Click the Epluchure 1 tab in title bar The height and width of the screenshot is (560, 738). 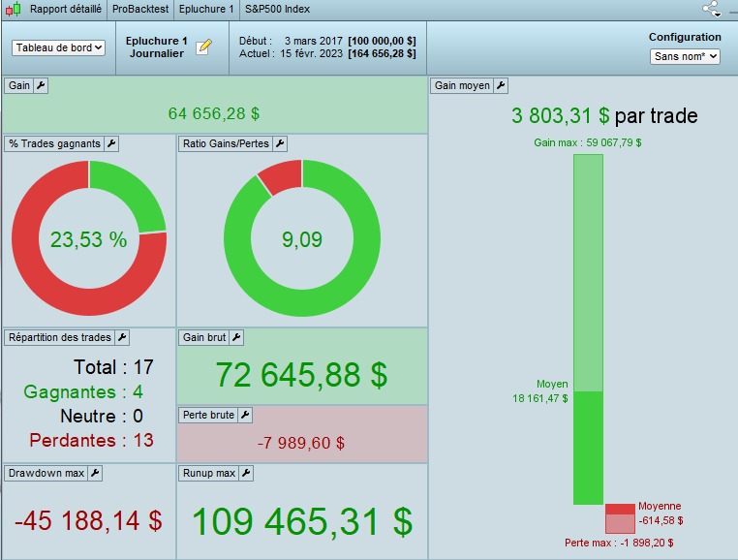(x=205, y=10)
